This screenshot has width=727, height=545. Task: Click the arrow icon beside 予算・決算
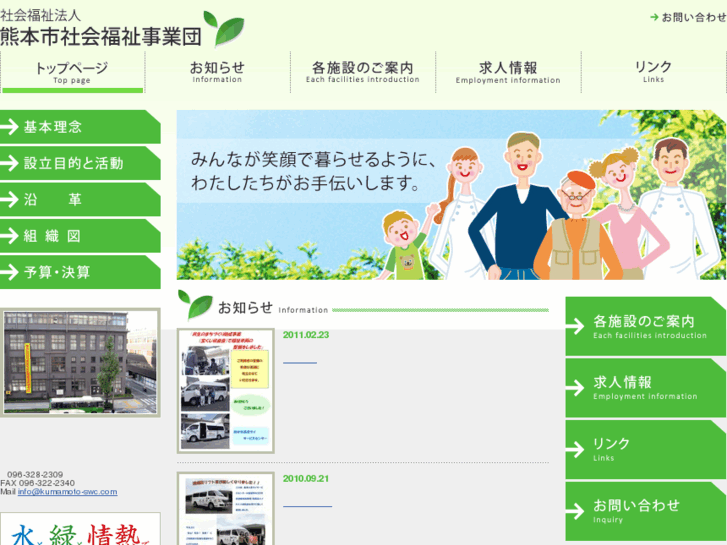click(9, 272)
